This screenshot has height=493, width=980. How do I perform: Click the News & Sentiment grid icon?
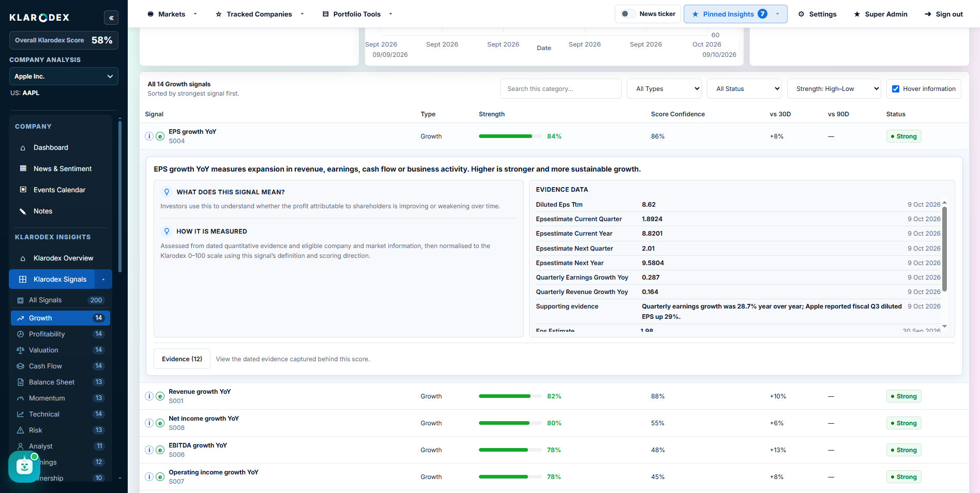[x=23, y=168]
